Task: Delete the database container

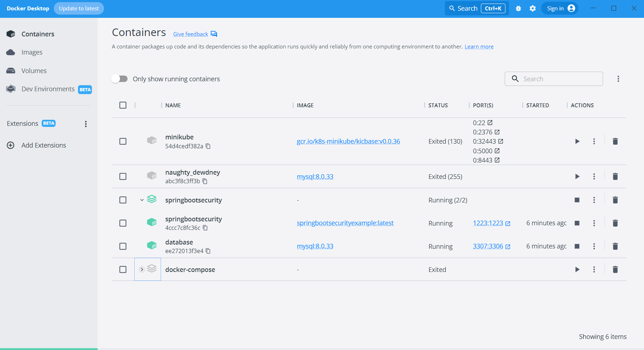Action: 615,246
